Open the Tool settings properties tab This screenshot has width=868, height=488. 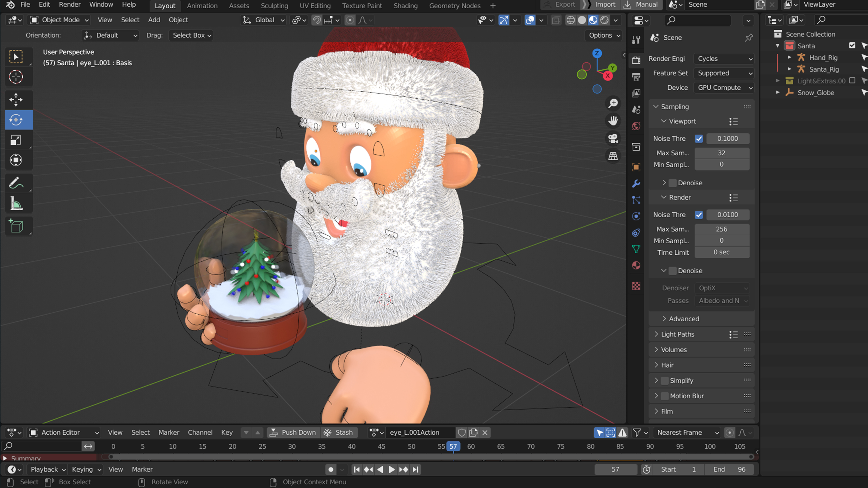pyautogui.click(x=636, y=40)
